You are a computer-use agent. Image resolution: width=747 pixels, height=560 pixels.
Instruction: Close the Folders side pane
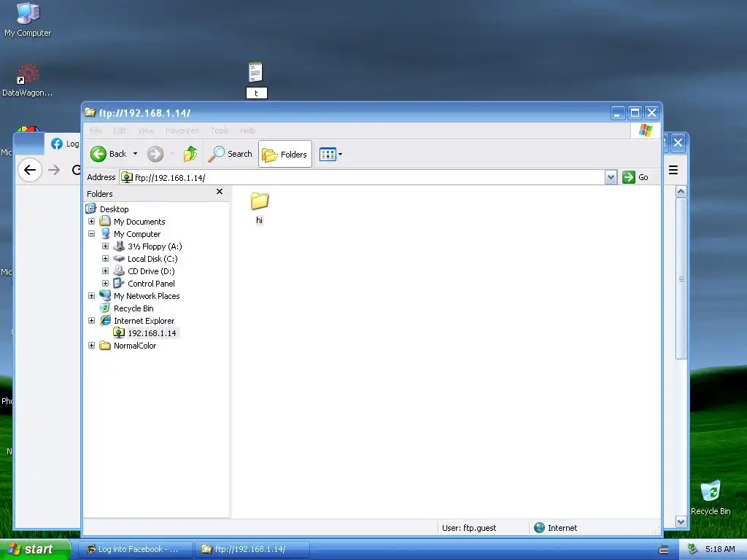[x=220, y=192]
